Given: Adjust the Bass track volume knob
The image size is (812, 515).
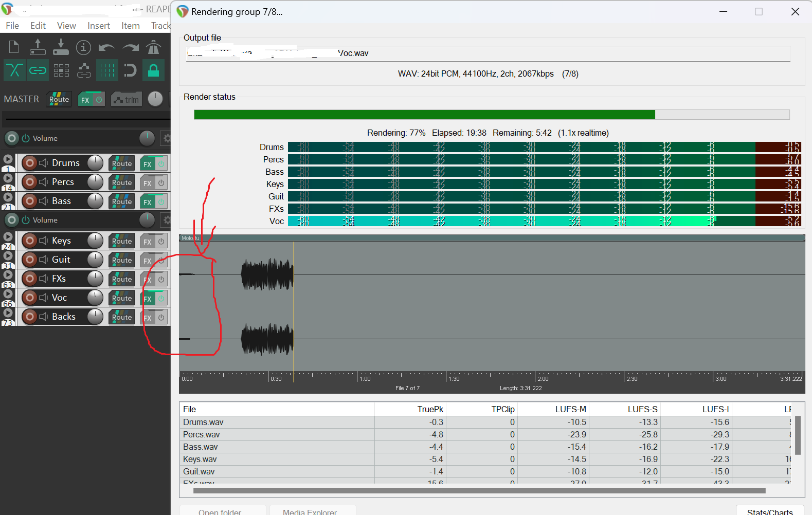Looking at the screenshot, I should pyautogui.click(x=95, y=201).
